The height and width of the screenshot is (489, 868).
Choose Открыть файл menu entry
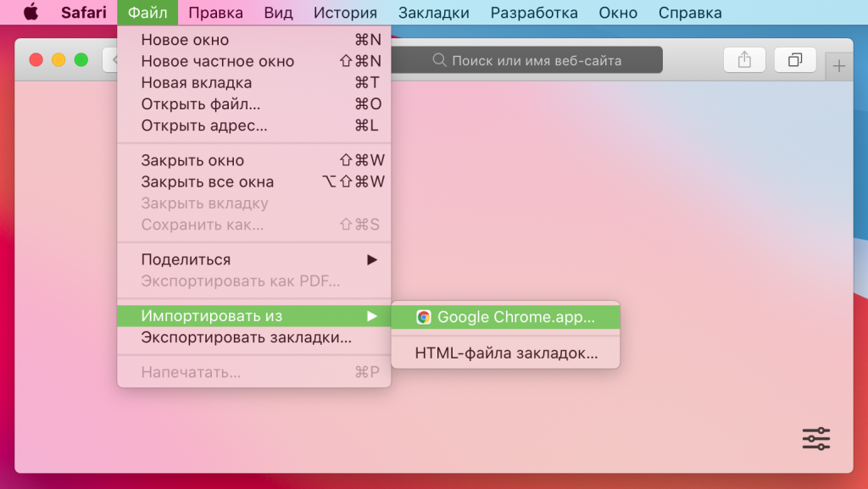coord(201,104)
